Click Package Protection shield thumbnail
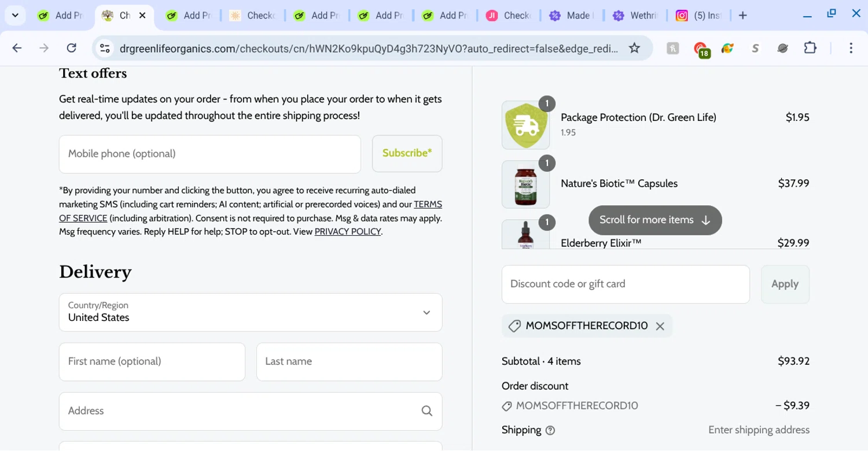This screenshot has height=451, width=868. point(525,125)
